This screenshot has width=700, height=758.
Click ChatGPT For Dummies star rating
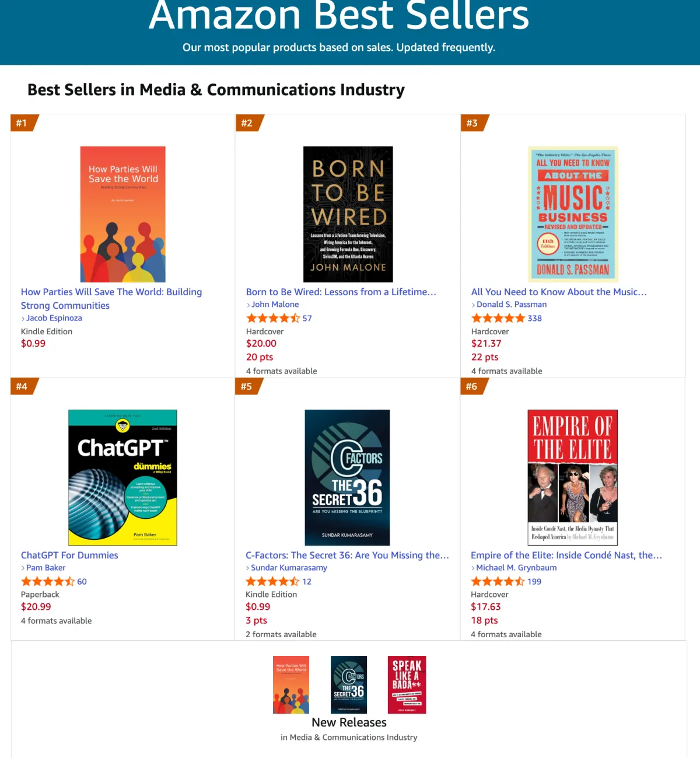[48, 581]
